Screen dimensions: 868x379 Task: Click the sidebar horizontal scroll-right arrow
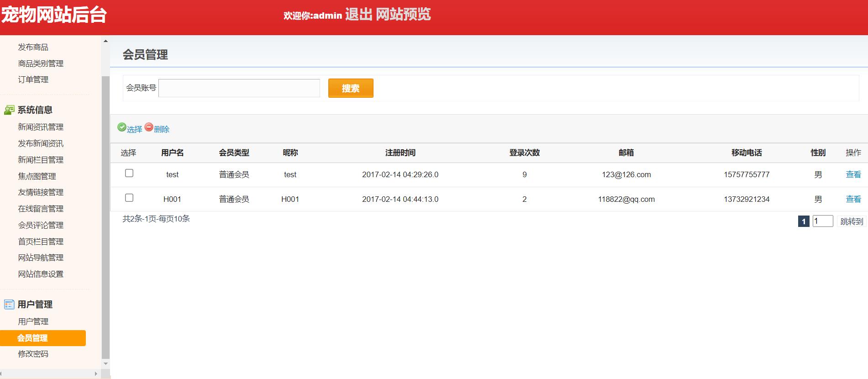click(96, 374)
